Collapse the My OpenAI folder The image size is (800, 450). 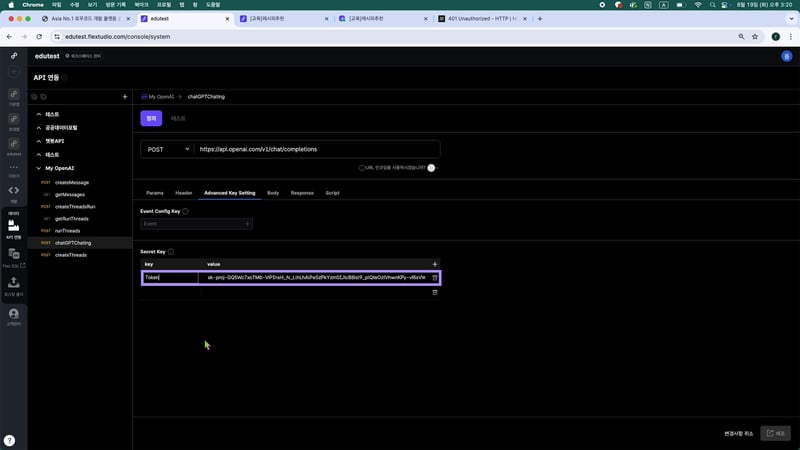tap(38, 168)
